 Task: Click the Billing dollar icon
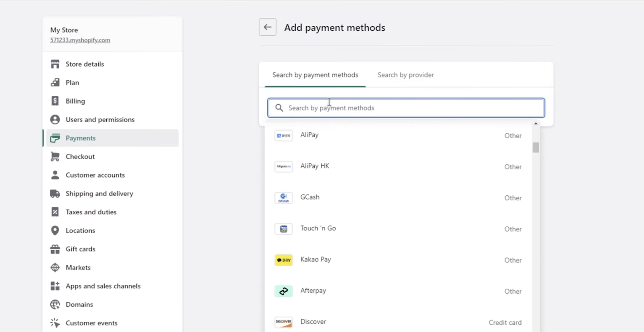pyautogui.click(x=55, y=101)
